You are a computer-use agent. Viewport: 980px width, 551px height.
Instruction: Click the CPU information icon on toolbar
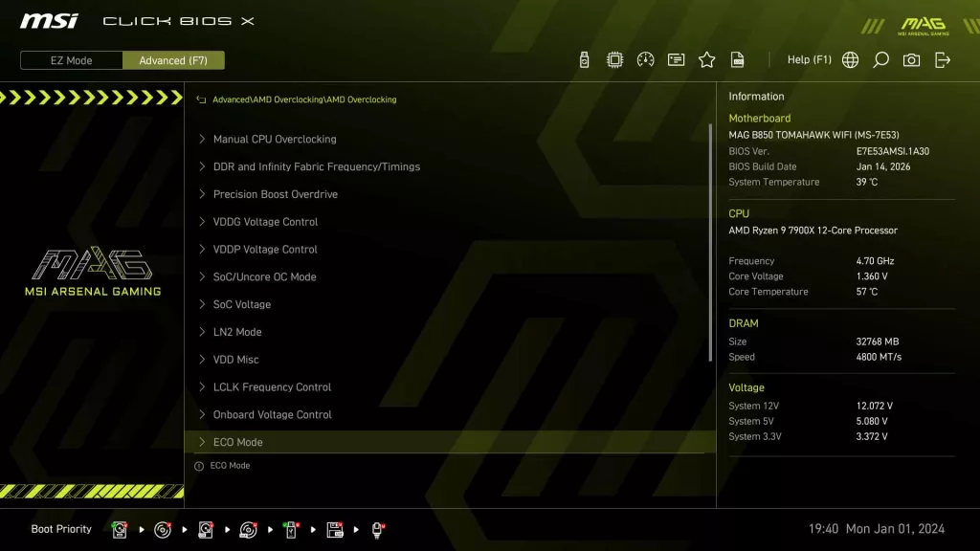pyautogui.click(x=614, y=59)
